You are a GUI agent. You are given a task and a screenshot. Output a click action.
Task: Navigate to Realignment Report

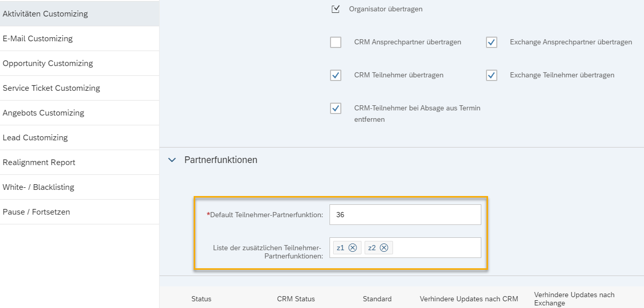39,163
